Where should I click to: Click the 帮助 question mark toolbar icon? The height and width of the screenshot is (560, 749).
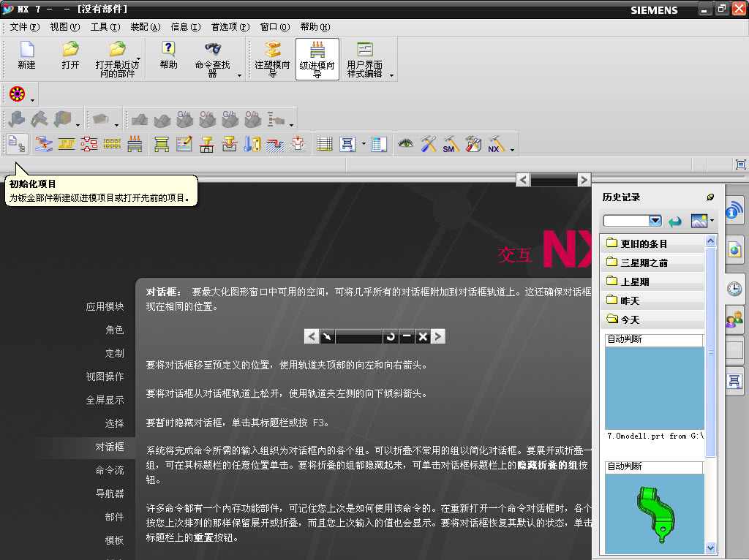click(168, 56)
